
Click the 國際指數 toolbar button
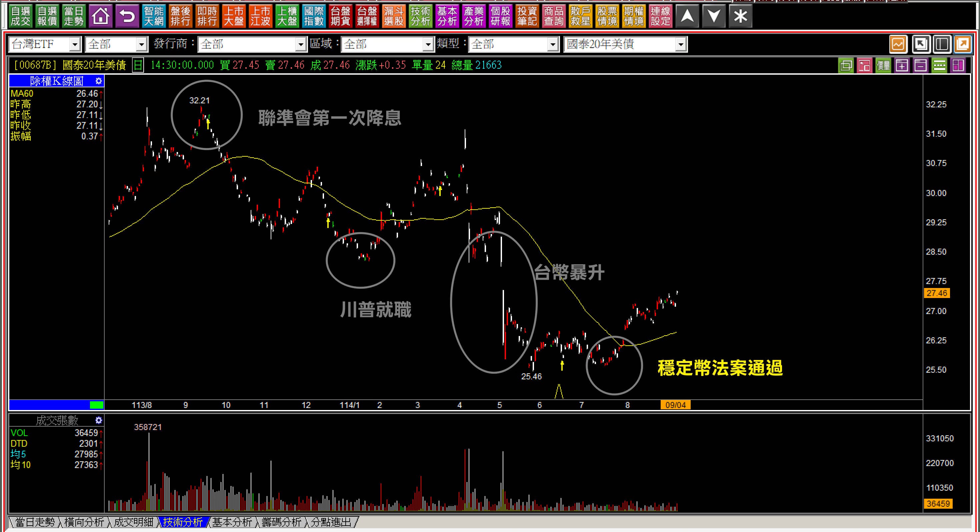[x=314, y=16]
